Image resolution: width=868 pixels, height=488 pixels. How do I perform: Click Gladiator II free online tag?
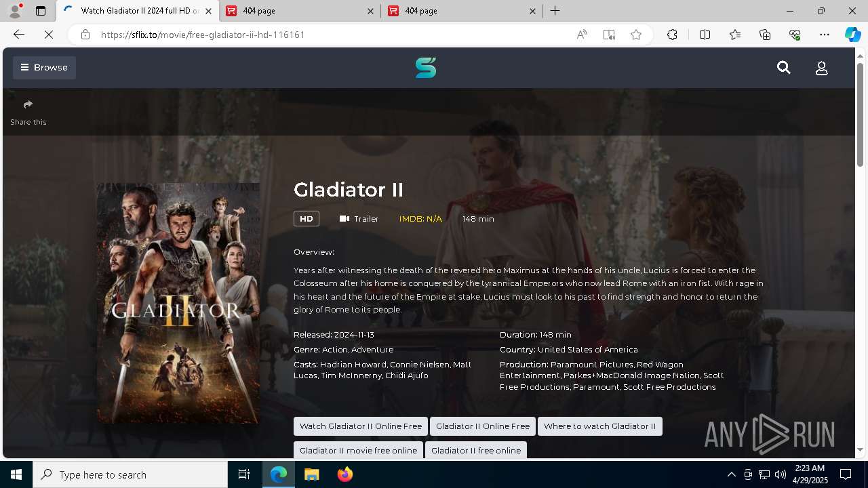476,451
